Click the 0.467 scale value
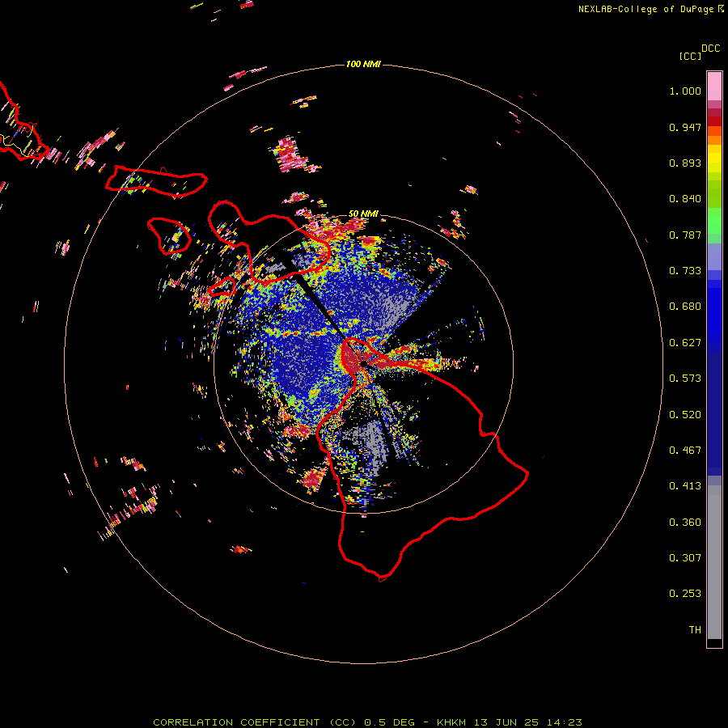This screenshot has height=728, width=728. click(685, 451)
